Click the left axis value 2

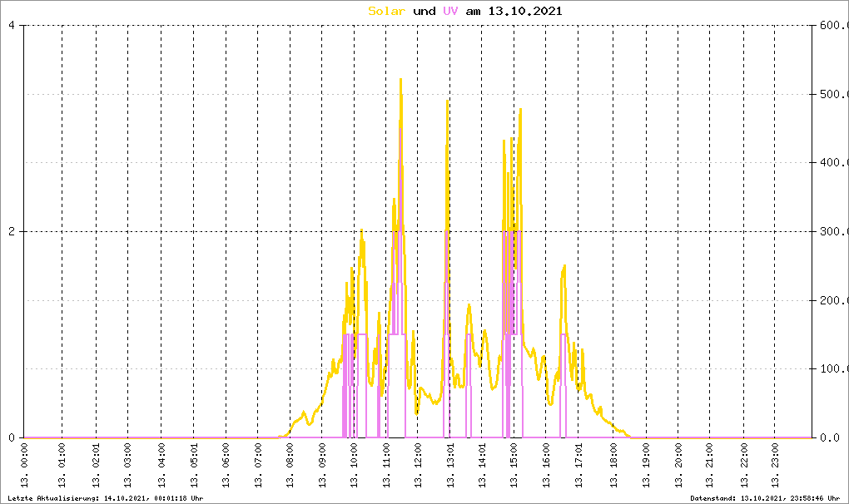tap(12, 231)
